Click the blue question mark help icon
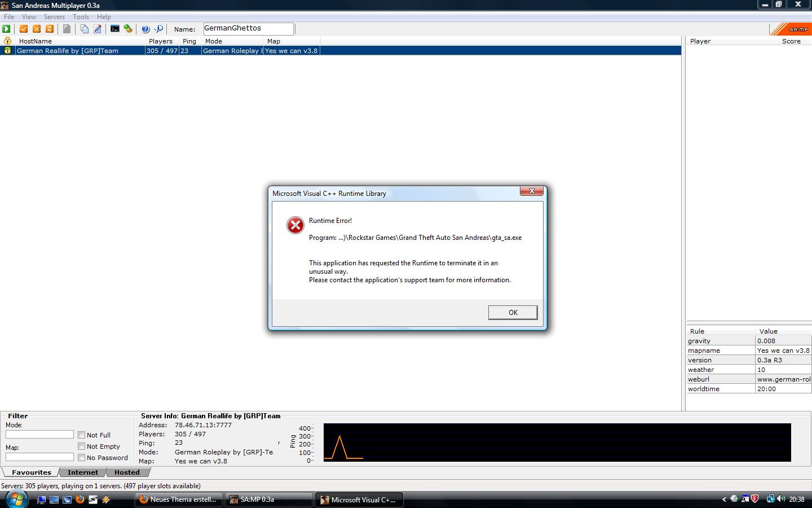812x508 pixels. pyautogui.click(x=145, y=29)
